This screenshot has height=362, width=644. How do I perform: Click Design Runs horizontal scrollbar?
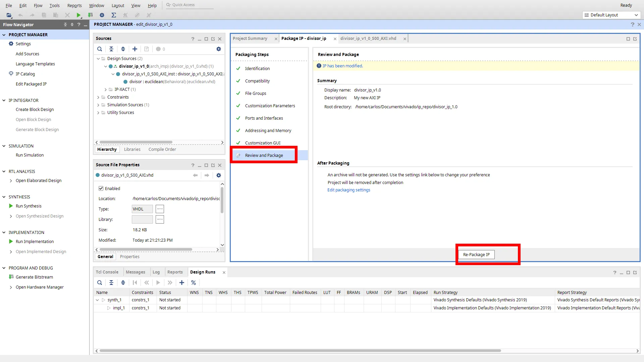tap(300, 351)
